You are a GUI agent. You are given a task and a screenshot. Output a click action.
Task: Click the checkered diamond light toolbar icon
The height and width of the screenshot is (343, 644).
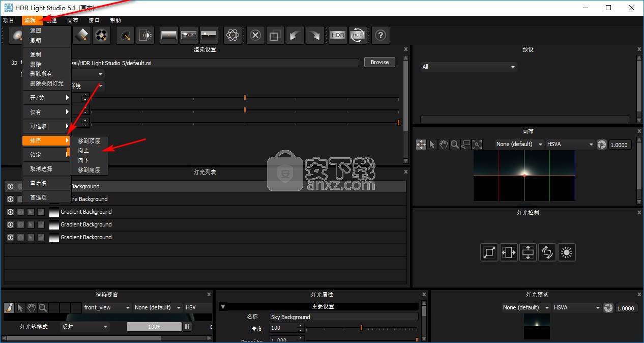(x=101, y=35)
